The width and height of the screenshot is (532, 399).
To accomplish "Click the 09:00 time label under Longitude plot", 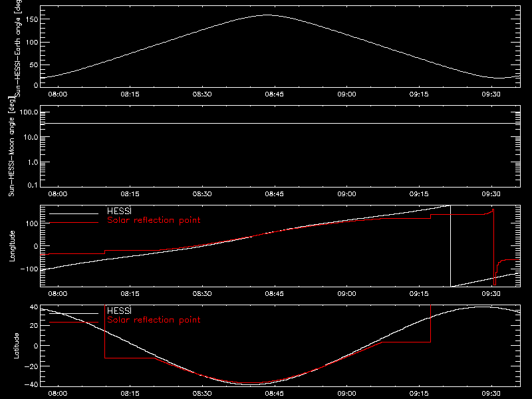I will (346, 294).
